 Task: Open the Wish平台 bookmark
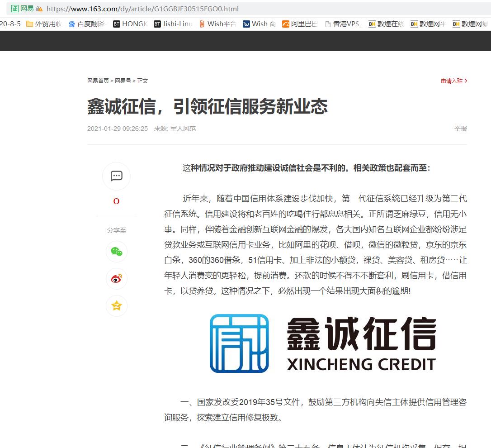(217, 24)
